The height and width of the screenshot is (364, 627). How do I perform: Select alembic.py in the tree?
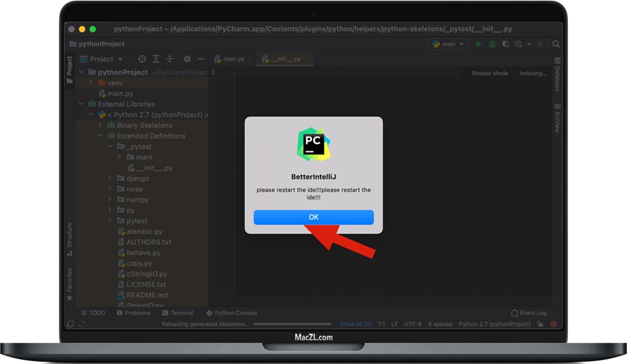[x=140, y=231]
